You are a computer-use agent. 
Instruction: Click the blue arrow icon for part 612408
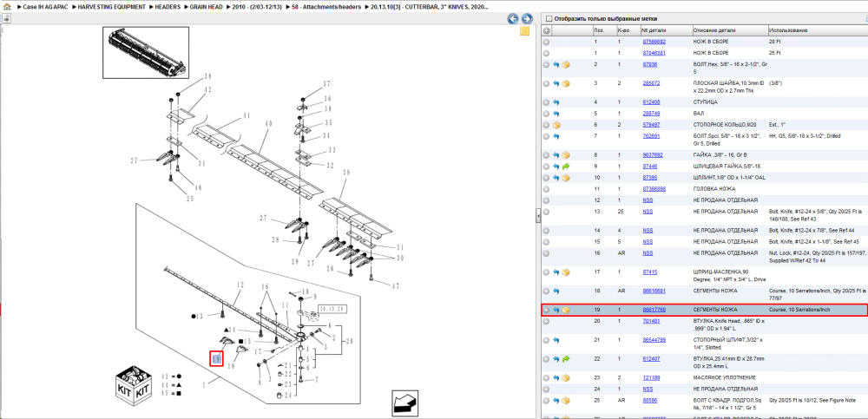[556, 102]
